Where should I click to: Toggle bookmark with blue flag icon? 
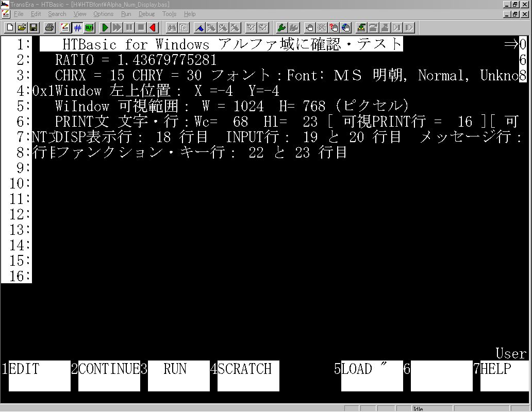click(x=199, y=27)
